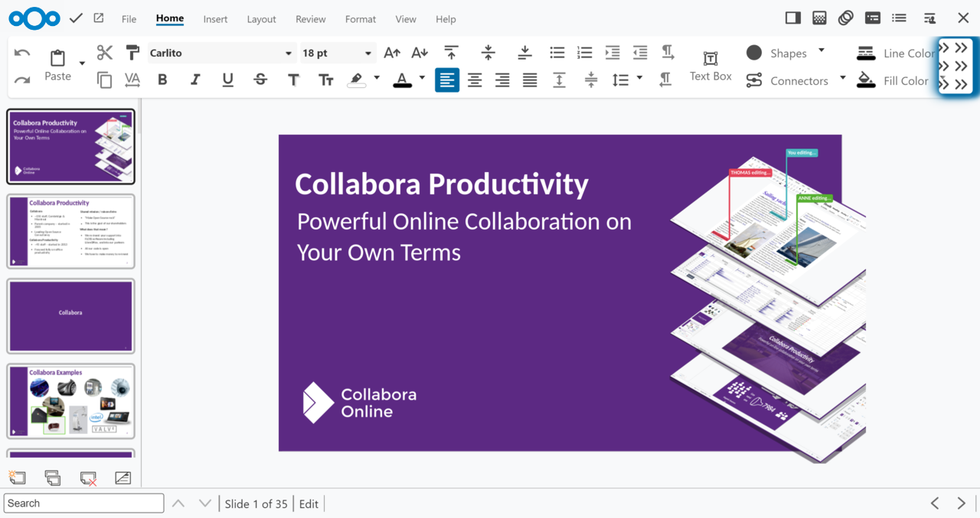Toggle text shadow
Screen dimensions: 980x518
click(293, 80)
